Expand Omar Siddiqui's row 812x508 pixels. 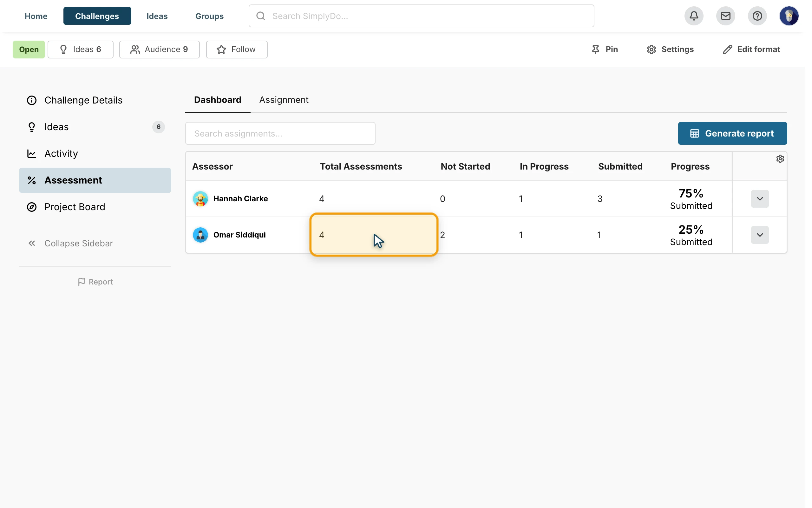(x=760, y=235)
